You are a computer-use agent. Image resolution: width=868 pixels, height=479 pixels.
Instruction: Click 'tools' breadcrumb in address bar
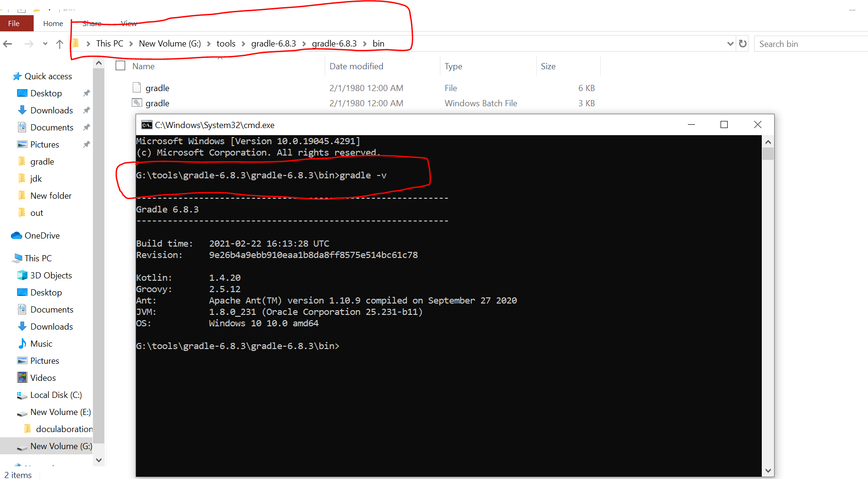pos(226,44)
